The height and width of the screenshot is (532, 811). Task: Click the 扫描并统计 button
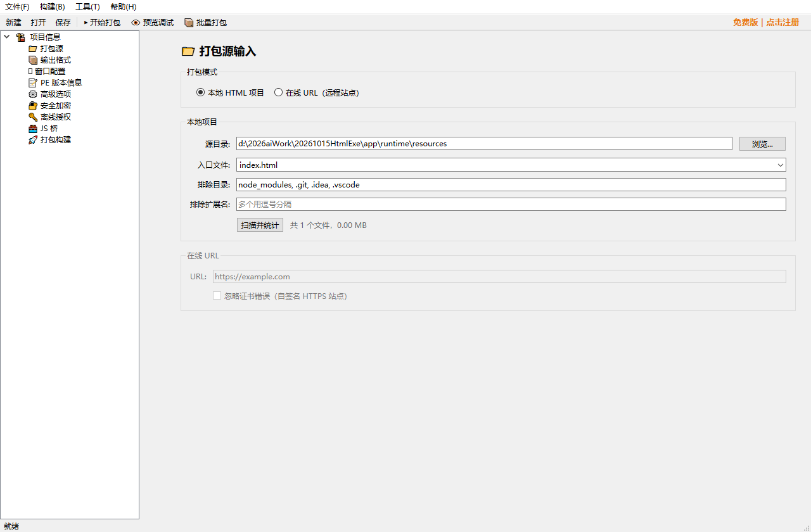[260, 225]
